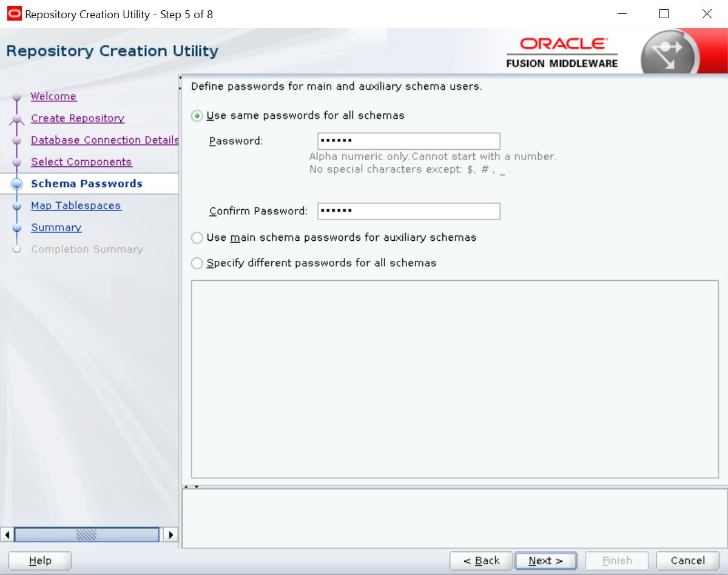Click the Map Tablespaces step bullet icon

17,206
